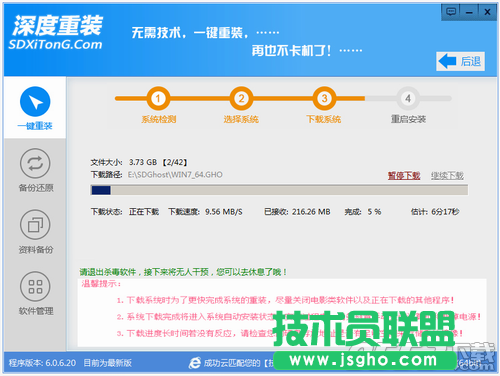Screen dimensions: 500x376
Task: Click the 重启安装 step label
Action: tap(408, 119)
